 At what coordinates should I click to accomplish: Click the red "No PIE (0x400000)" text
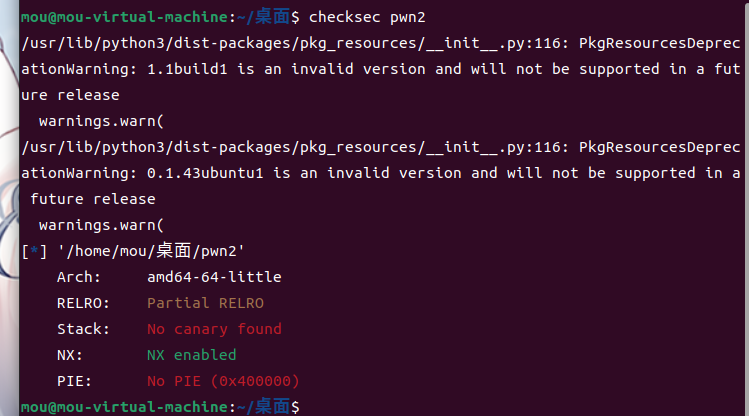[223, 381]
